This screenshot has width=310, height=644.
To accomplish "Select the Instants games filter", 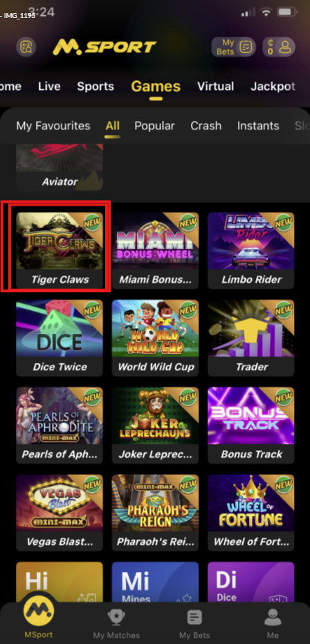I will 258,125.
